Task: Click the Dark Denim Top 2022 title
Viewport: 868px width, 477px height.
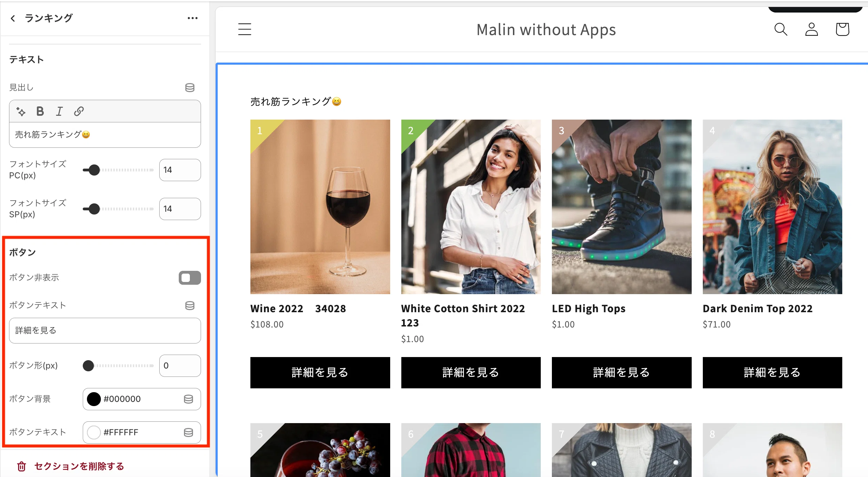Action: click(x=757, y=309)
